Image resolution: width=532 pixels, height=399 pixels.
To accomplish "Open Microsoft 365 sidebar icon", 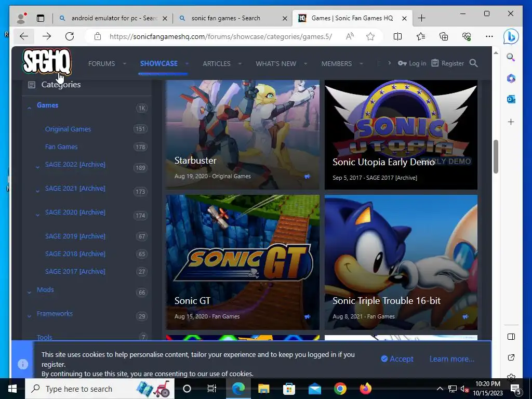I will [x=511, y=78].
